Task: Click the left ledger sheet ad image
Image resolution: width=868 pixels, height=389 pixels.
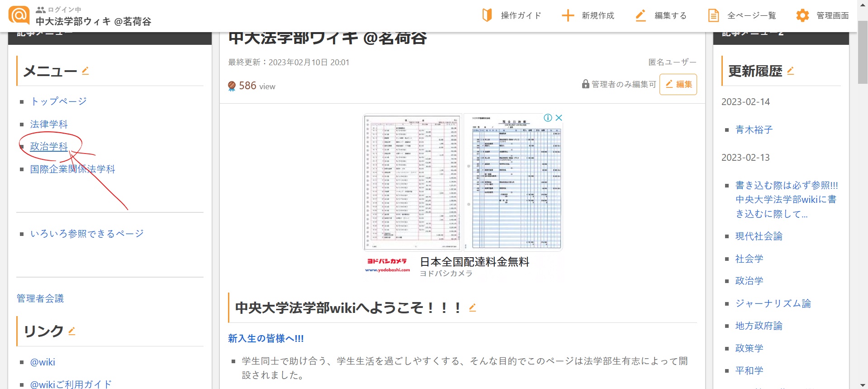Action: point(413,182)
